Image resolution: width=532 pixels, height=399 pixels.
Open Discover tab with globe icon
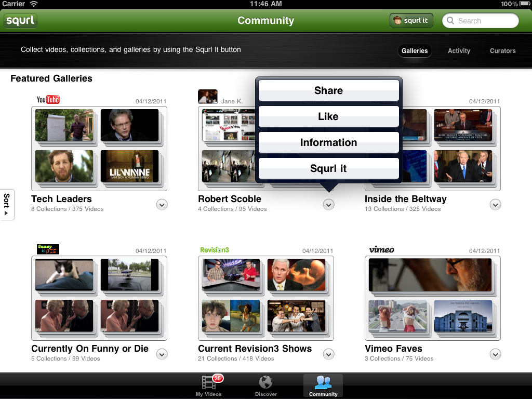tap(266, 386)
